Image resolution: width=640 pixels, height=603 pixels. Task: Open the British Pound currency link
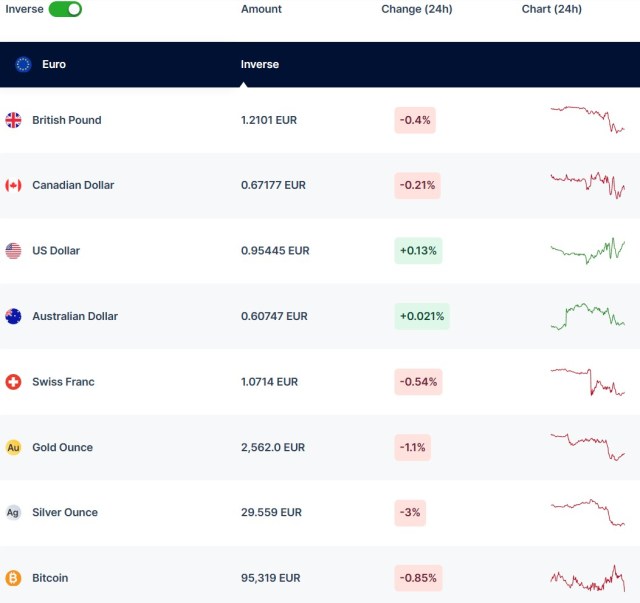66,120
